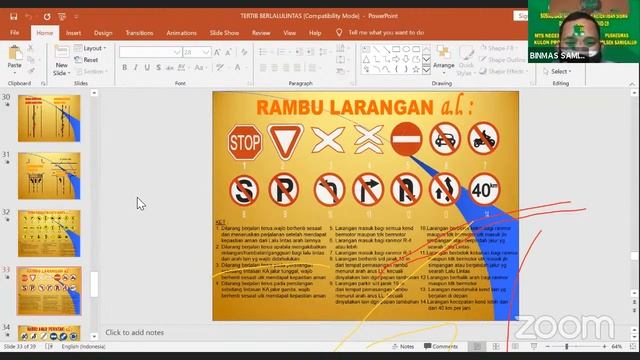Open the File menu
This screenshot has width=640, height=360.
[15, 33]
